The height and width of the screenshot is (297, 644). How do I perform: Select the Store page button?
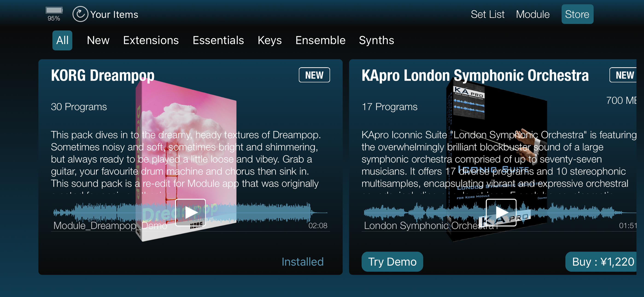pyautogui.click(x=577, y=14)
